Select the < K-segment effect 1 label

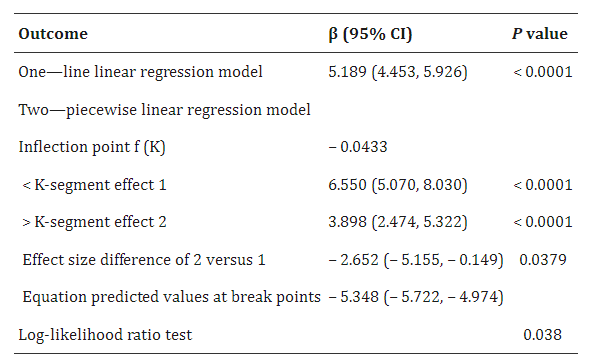tap(94, 185)
